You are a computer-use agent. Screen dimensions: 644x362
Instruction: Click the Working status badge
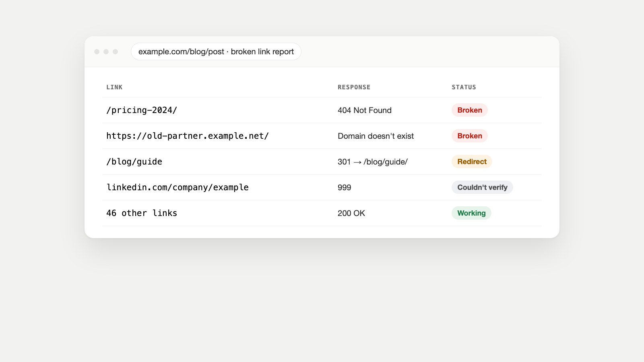tap(471, 213)
